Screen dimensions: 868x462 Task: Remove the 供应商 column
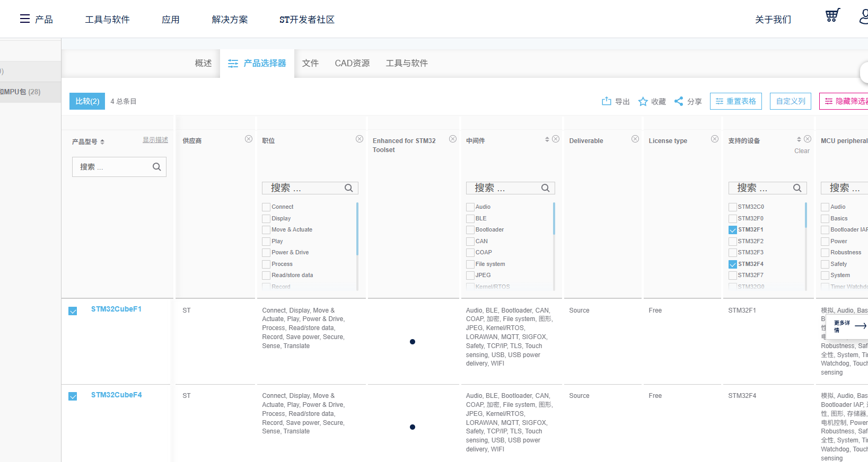coord(249,139)
